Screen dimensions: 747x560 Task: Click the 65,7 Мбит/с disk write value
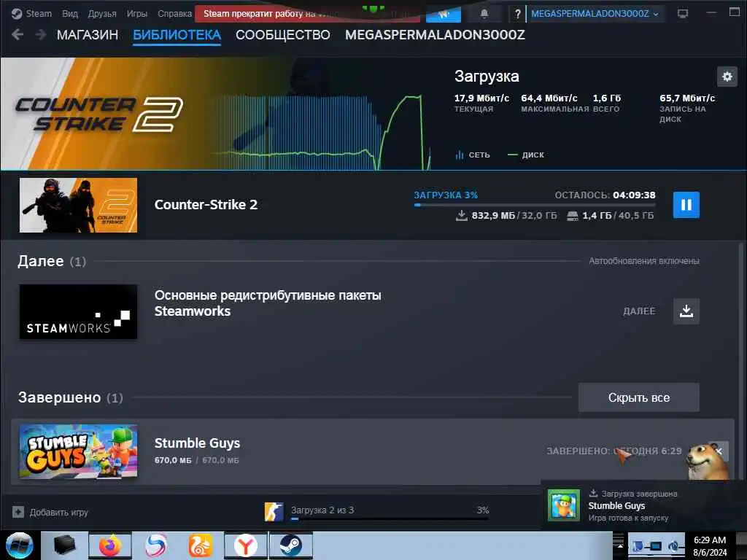coord(687,98)
